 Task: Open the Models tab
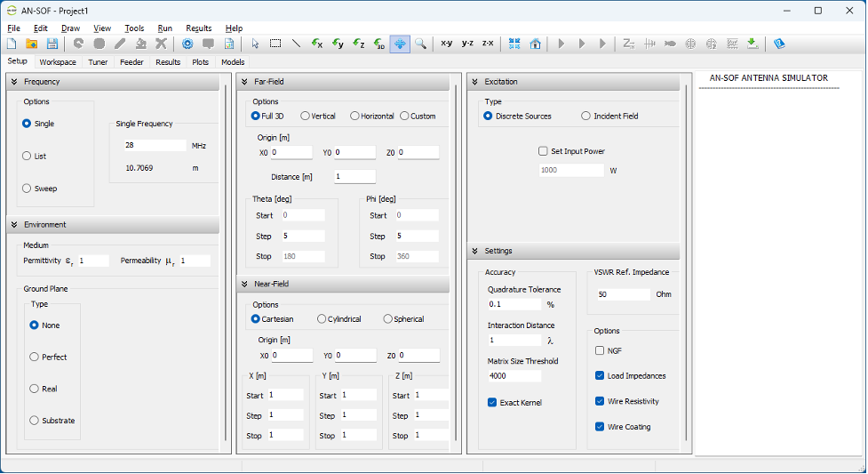click(x=233, y=62)
